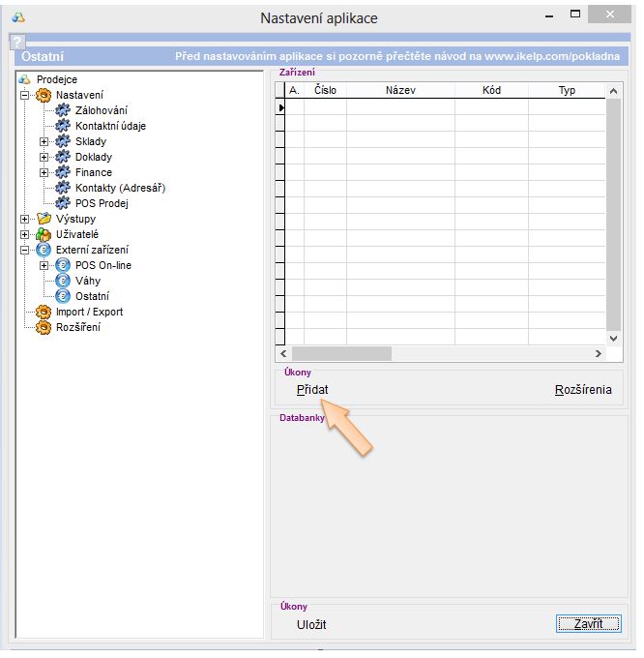This screenshot has height=658, width=644.
Task: Click the vertical scrollbar thumb
Action: (x=613, y=215)
